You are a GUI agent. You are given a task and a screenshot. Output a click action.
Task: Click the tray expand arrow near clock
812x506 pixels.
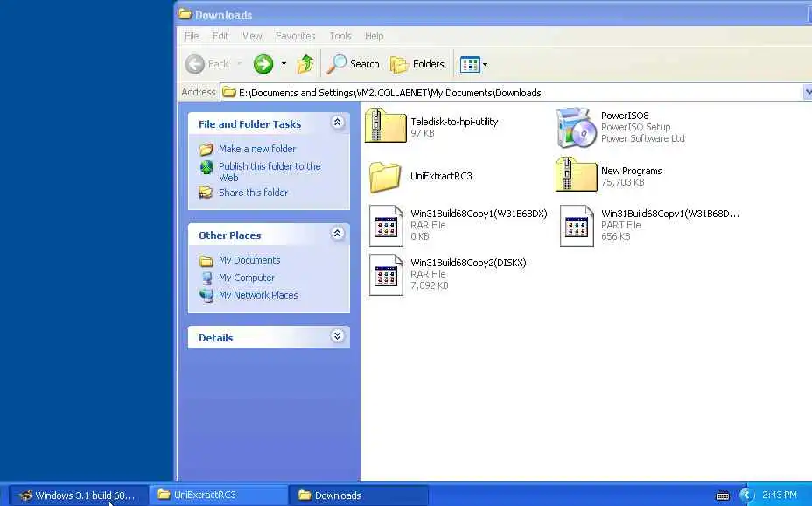click(746, 495)
